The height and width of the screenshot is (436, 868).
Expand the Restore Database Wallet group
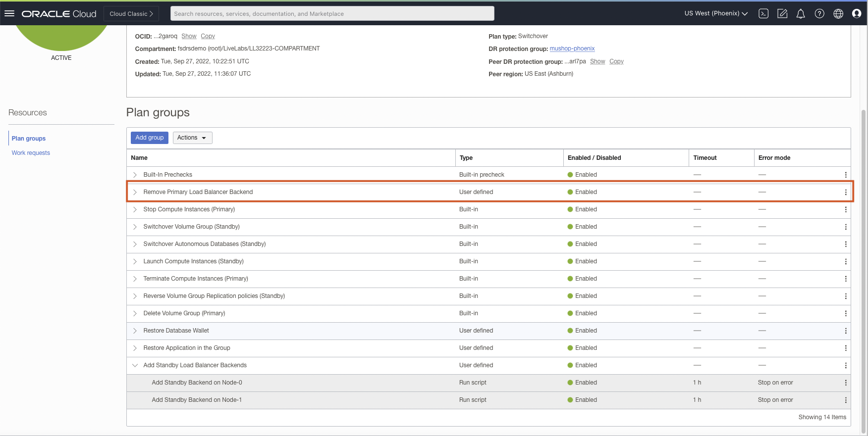point(135,331)
